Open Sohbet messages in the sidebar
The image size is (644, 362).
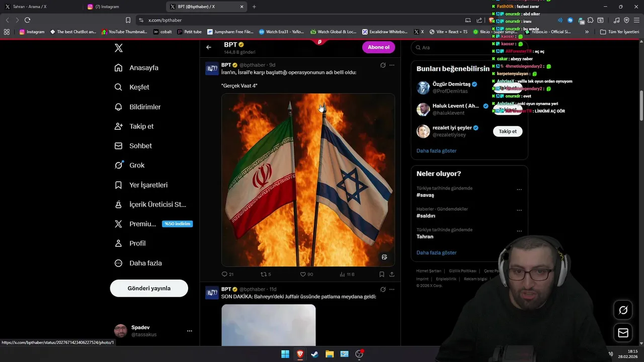coord(133,146)
